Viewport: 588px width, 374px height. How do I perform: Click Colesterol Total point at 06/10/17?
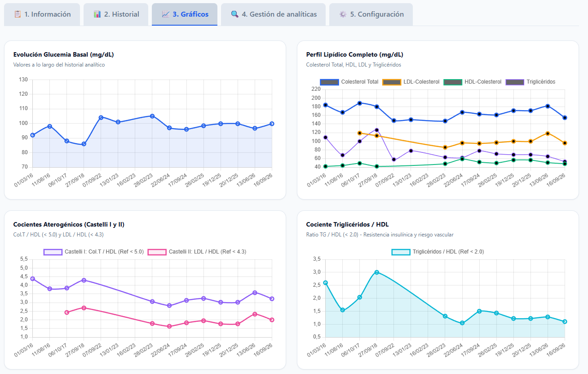[359, 103]
